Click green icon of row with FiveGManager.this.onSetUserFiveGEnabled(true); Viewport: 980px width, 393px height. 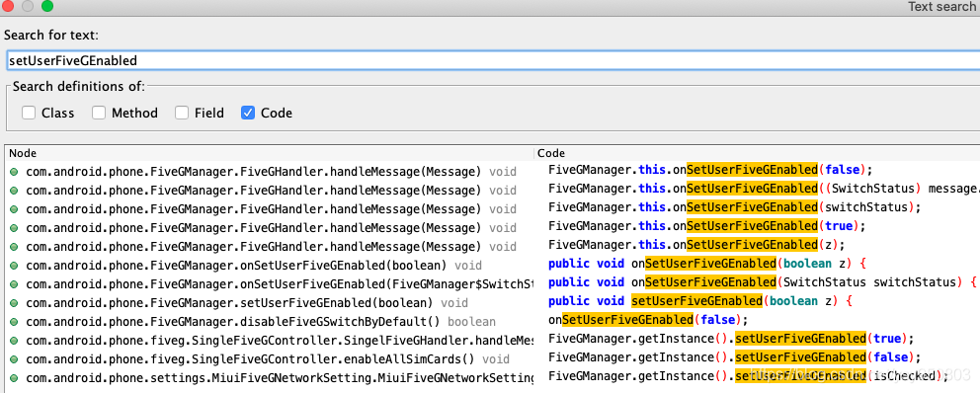click(14, 228)
